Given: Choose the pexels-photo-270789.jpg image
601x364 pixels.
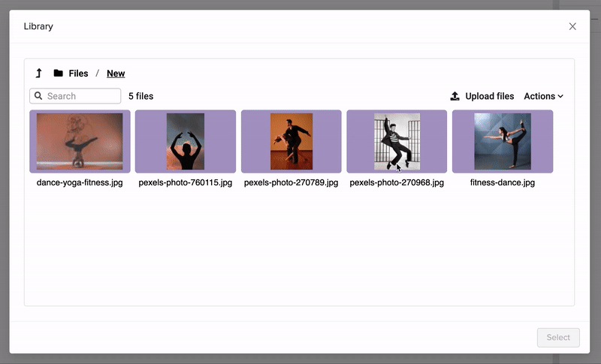Looking at the screenshot, I should pyautogui.click(x=291, y=141).
